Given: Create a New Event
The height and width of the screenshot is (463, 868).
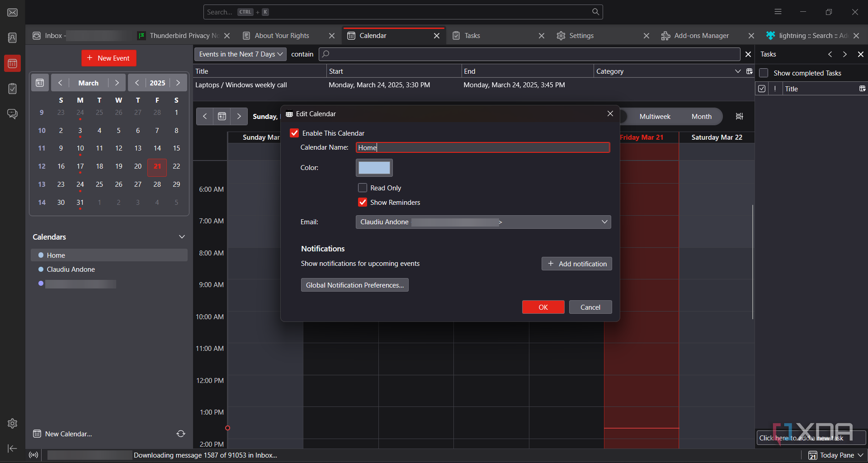Looking at the screenshot, I should (108, 58).
